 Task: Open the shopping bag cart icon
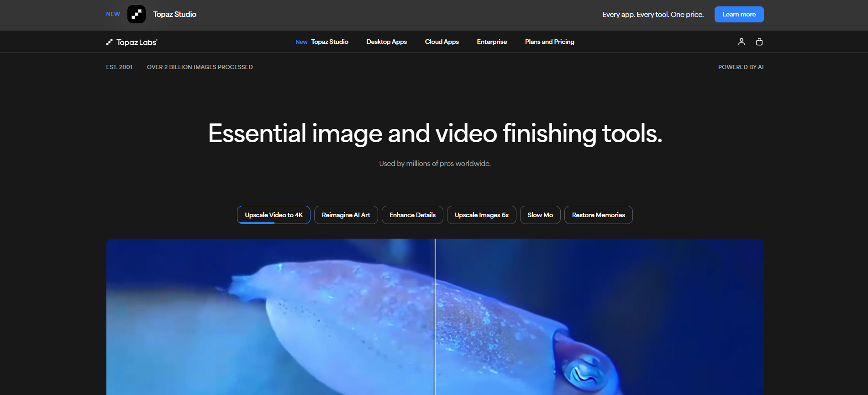[x=759, y=42]
